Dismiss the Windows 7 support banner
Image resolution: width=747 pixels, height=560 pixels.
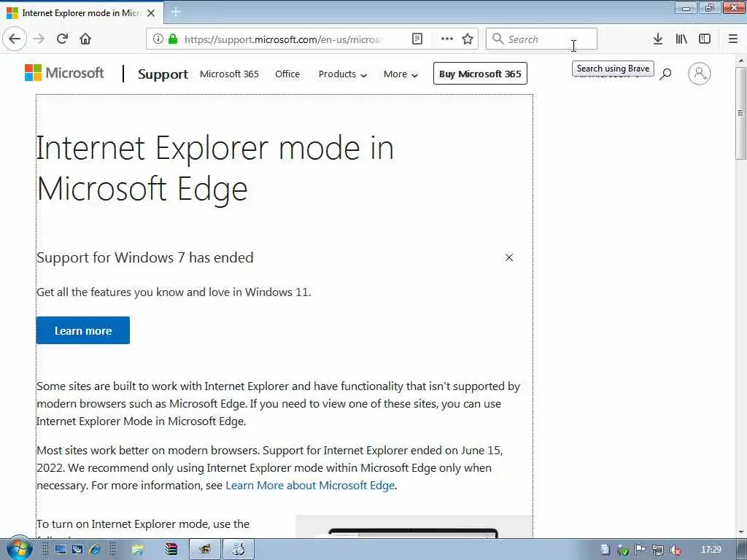[508, 257]
